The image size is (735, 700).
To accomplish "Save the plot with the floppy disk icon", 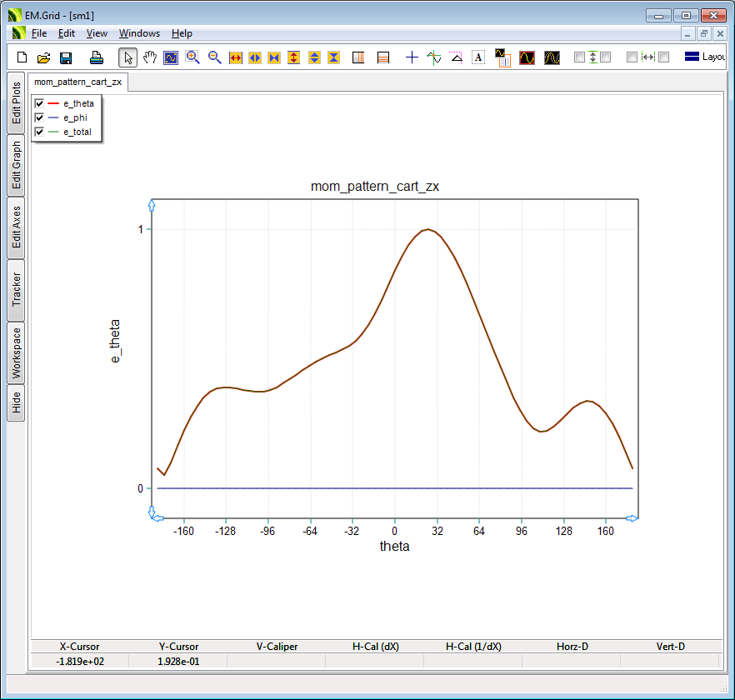I will click(66, 57).
